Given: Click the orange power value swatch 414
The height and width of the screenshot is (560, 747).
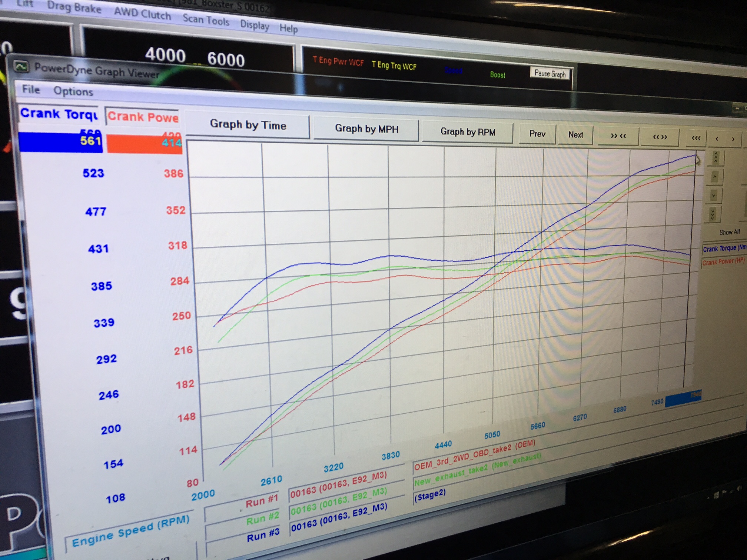Looking at the screenshot, I should click(145, 144).
